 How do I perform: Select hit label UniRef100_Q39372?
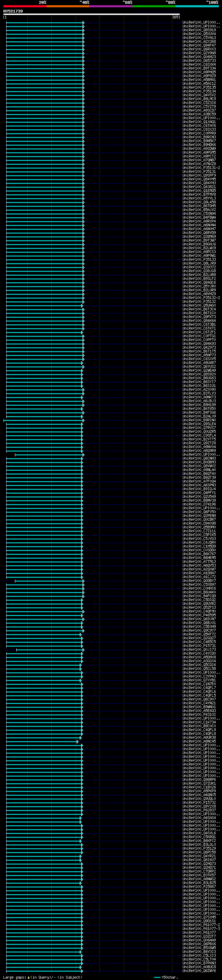click(199, 267)
